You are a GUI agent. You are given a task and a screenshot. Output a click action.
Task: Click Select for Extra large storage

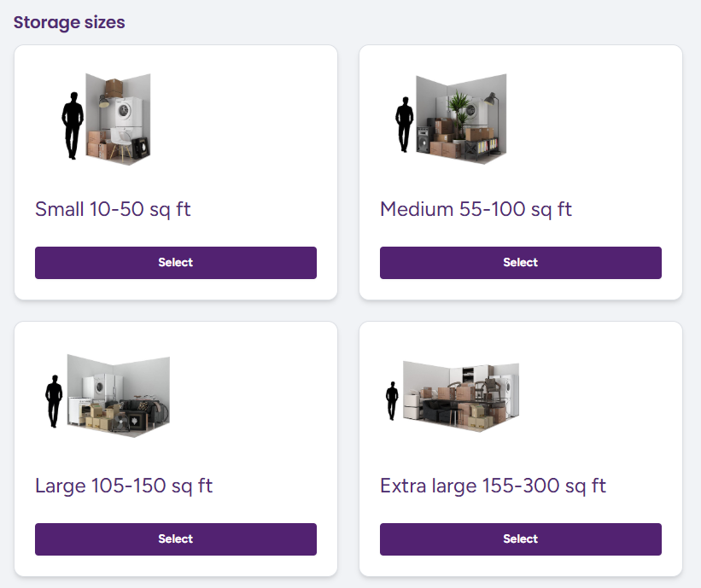click(520, 539)
